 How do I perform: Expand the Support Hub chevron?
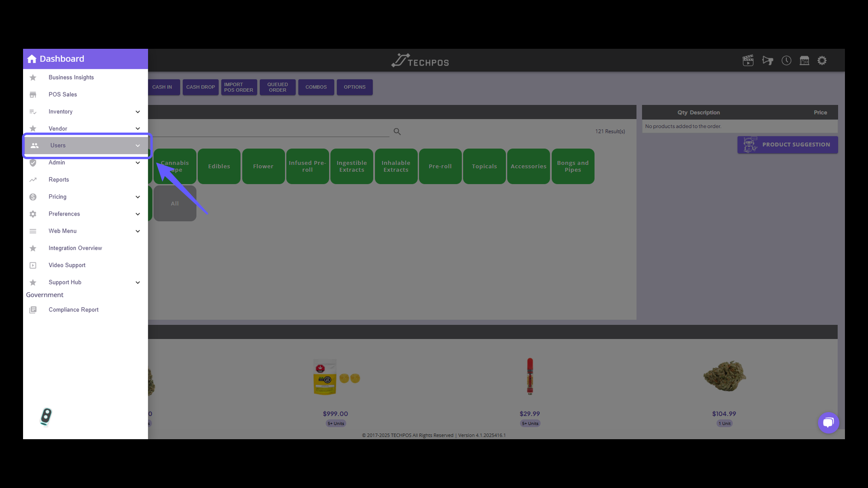pyautogui.click(x=137, y=283)
